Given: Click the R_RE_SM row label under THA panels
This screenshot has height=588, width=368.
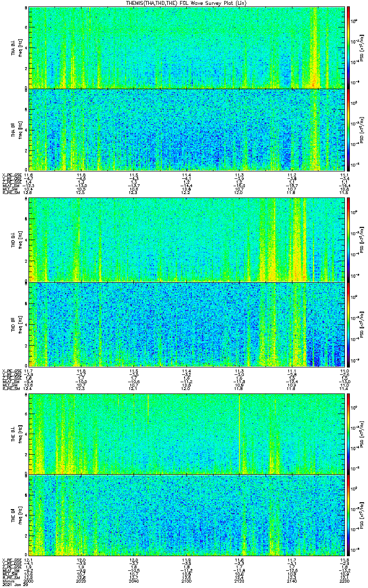Looking at the screenshot, I should 11,193.
